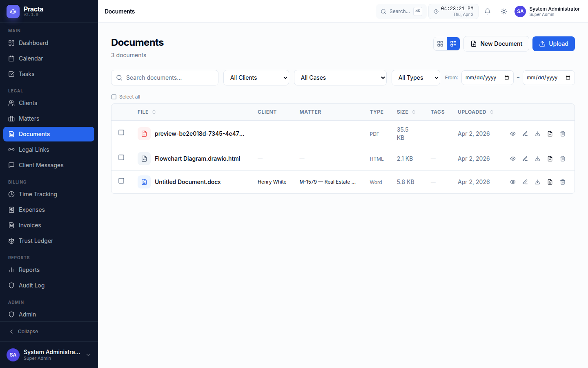Image resolution: width=588 pixels, height=368 pixels.
Task: Delete the Untitled Document.docx file
Action: click(x=563, y=182)
